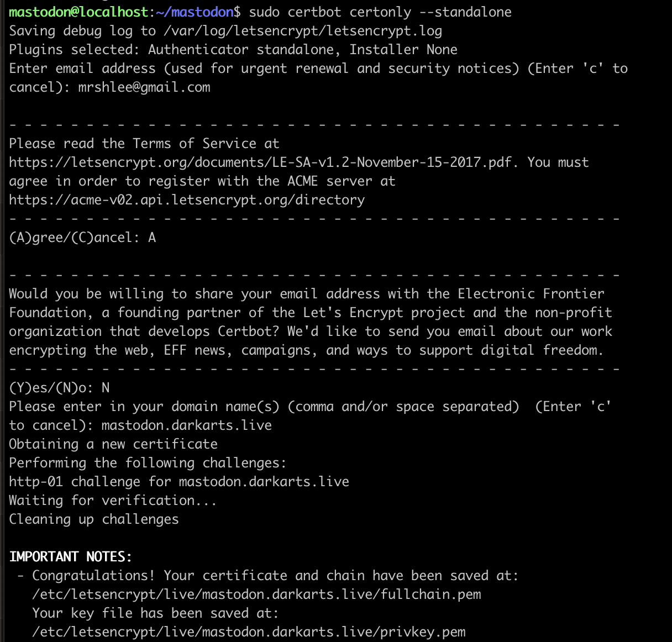The image size is (672, 642).
Task: Click the privkey.pem file path
Action: 249,632
